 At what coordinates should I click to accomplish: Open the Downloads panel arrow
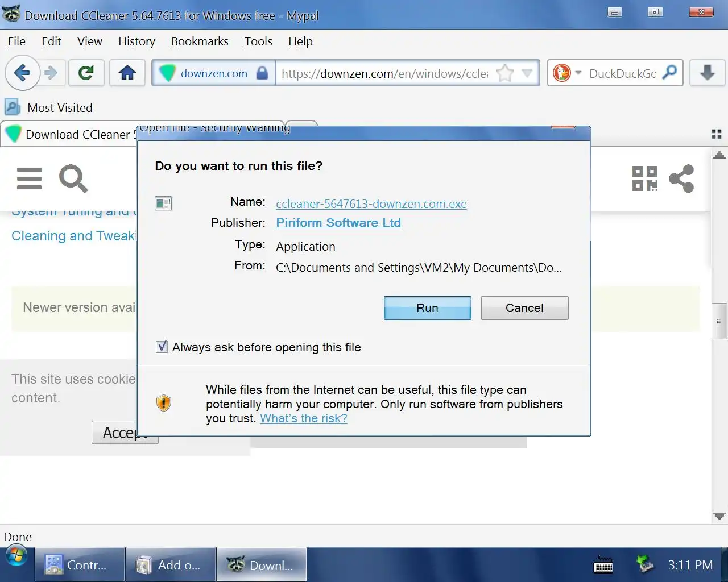click(x=707, y=73)
